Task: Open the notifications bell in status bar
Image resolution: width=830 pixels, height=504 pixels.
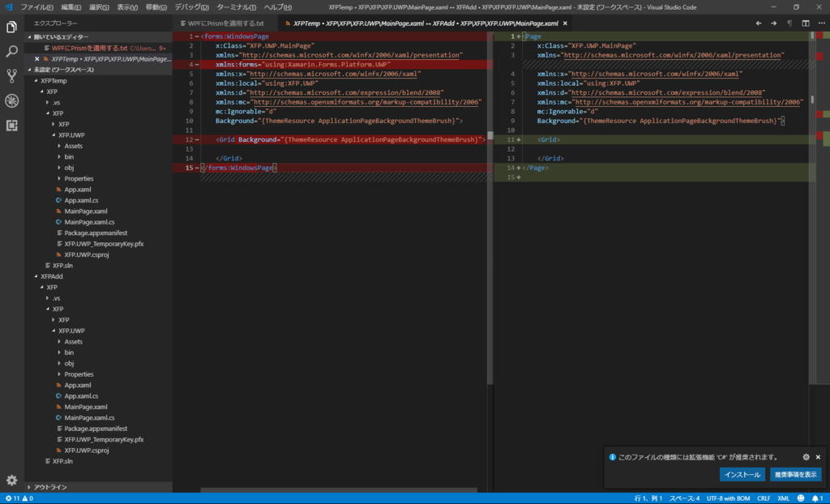Action: (x=817, y=498)
